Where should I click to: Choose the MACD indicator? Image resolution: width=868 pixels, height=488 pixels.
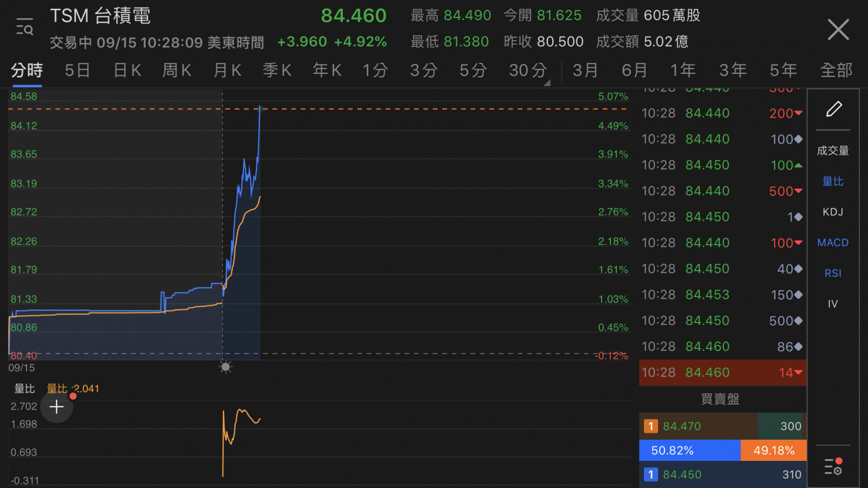pos(833,242)
